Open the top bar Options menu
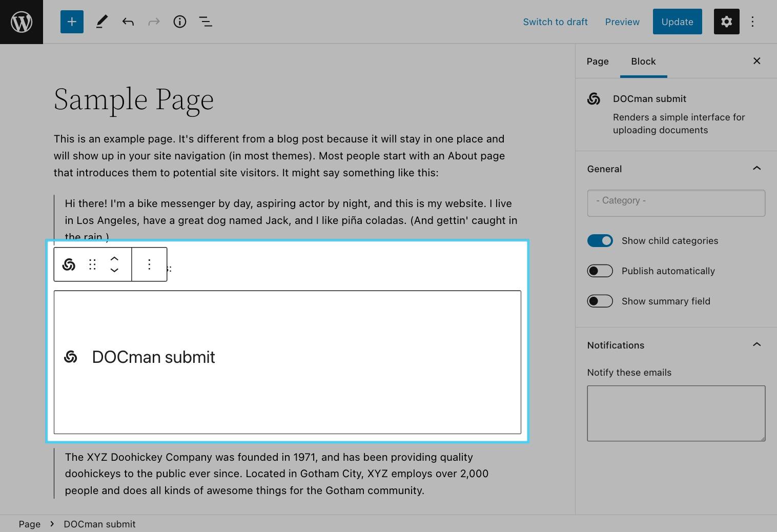The image size is (777, 532). (x=752, y=22)
